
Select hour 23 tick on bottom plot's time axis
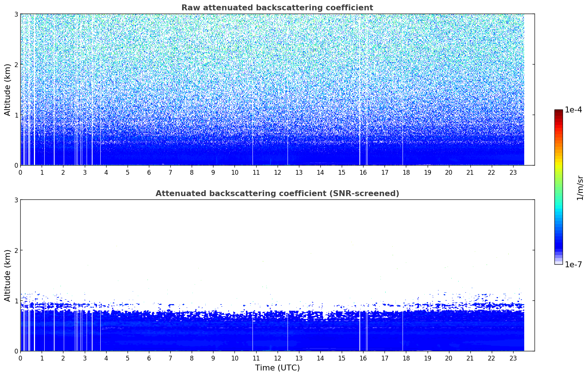[513, 358]
